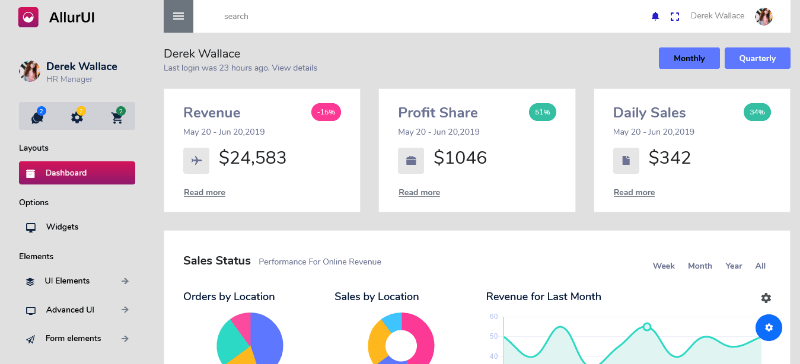Click the AllurUI logo icon
This screenshot has height=364, width=800.
coord(29,17)
